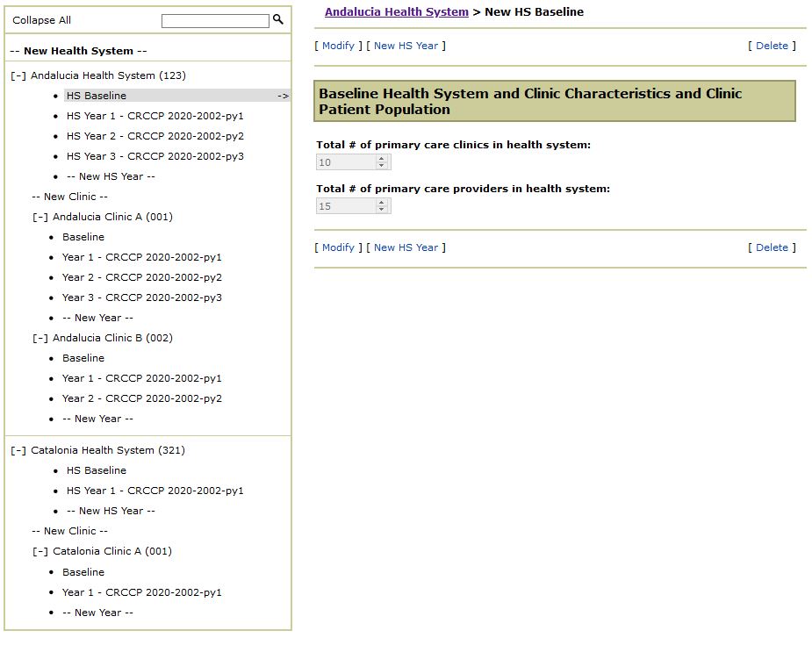
Task: Open Year 2 - CRCCP 2020-2002-py2 under Andalucia Clinic B
Action: tap(142, 398)
